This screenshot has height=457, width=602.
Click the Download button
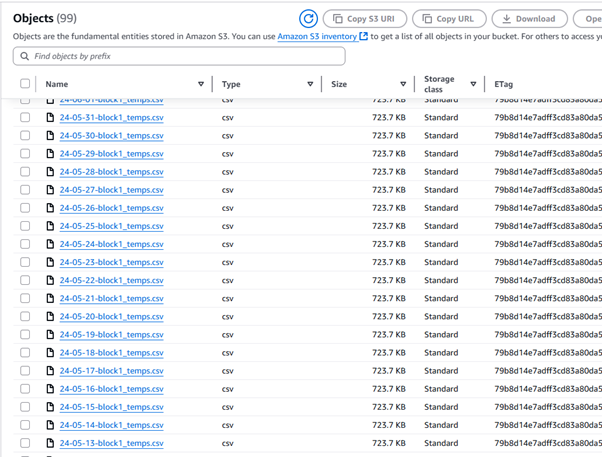pos(529,18)
